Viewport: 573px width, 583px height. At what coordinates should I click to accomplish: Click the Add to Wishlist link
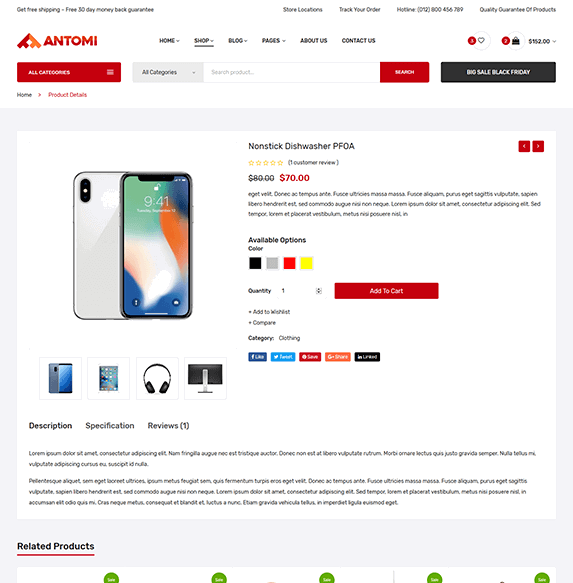[x=269, y=312]
